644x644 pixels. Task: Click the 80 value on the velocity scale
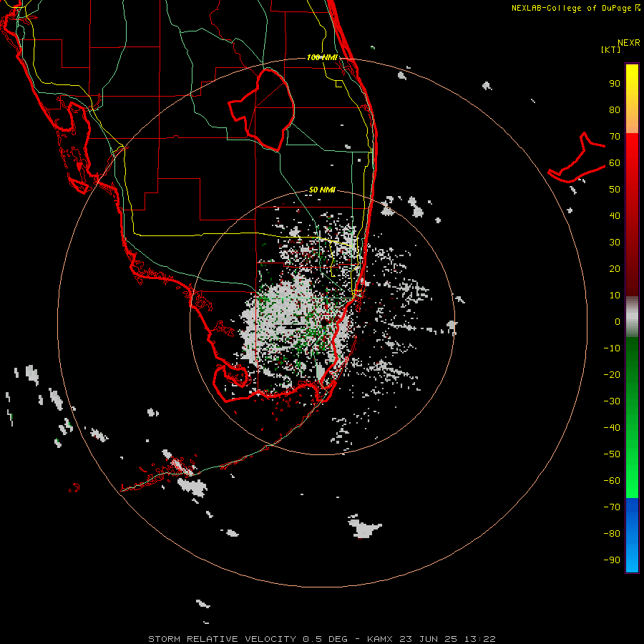pos(615,109)
